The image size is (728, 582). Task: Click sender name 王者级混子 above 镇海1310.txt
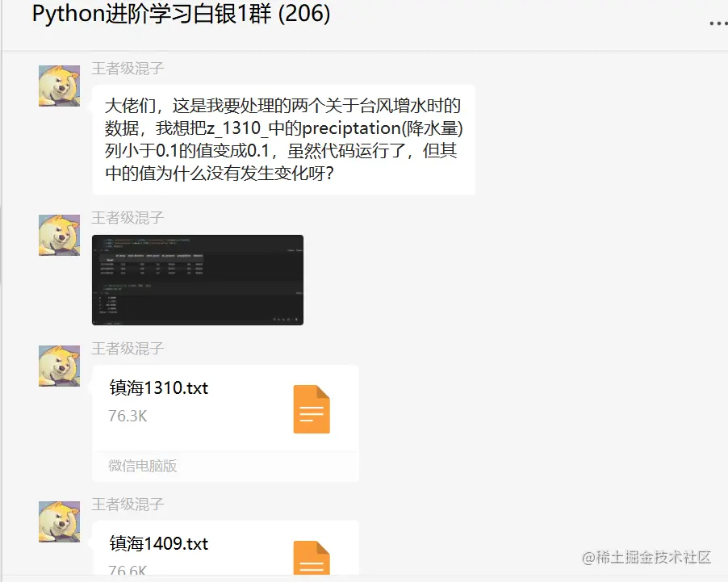[128, 349]
